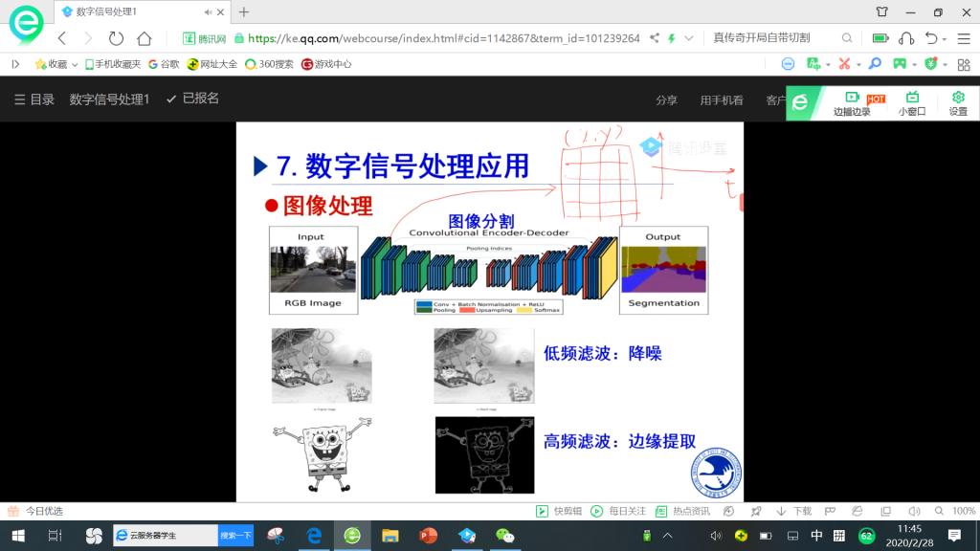This screenshot has width=980, height=551.
Task: Click the undo closed-tab arrow icon
Action: point(931,38)
